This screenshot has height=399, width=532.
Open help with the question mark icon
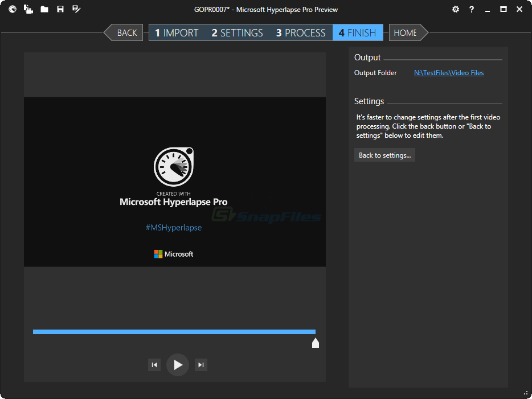pos(472,9)
